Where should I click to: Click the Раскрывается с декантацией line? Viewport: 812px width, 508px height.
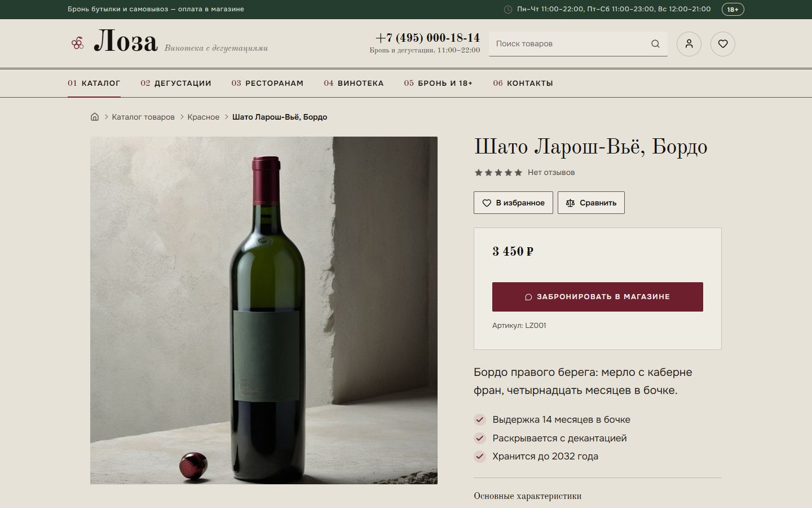click(559, 438)
